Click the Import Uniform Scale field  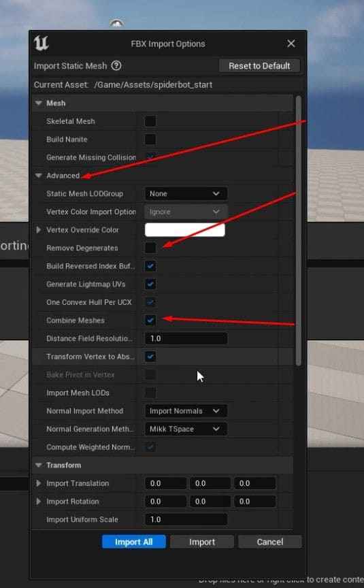coord(186,519)
